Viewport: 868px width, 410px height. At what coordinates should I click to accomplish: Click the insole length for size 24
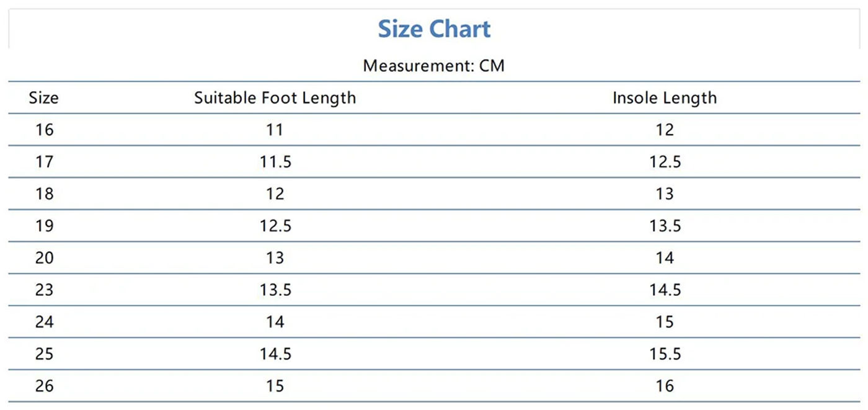point(665,322)
